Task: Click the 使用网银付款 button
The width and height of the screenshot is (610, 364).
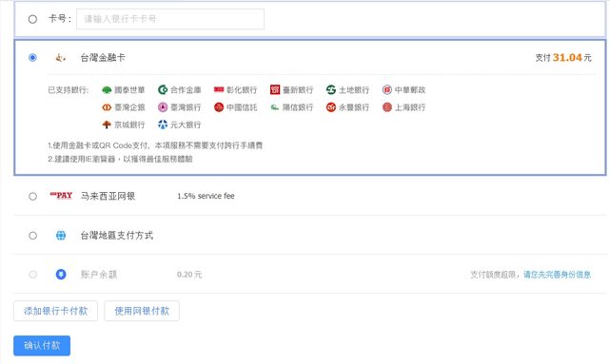Action: point(142,311)
